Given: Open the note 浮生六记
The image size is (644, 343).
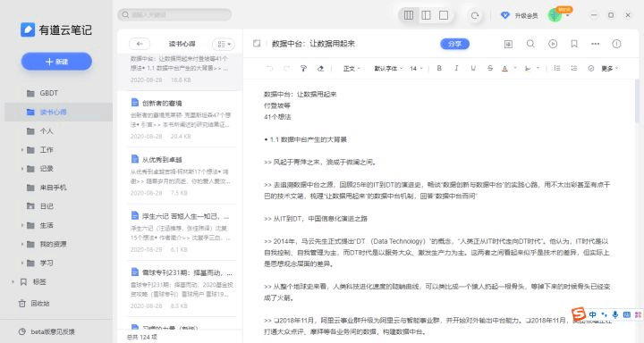Looking at the screenshot, I should point(181,232).
